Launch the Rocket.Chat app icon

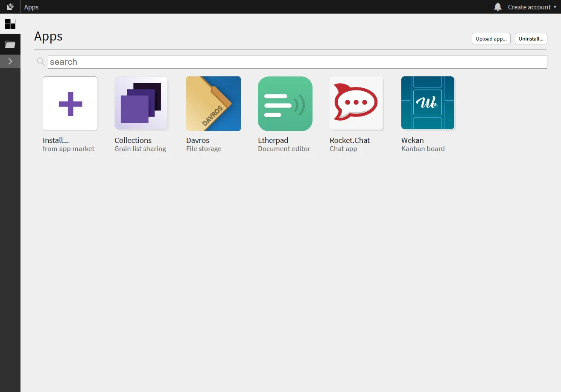pos(356,103)
